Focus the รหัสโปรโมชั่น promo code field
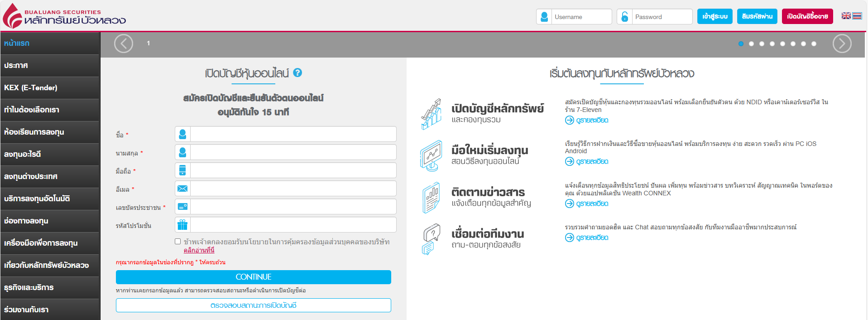The image size is (868, 320). (293, 225)
